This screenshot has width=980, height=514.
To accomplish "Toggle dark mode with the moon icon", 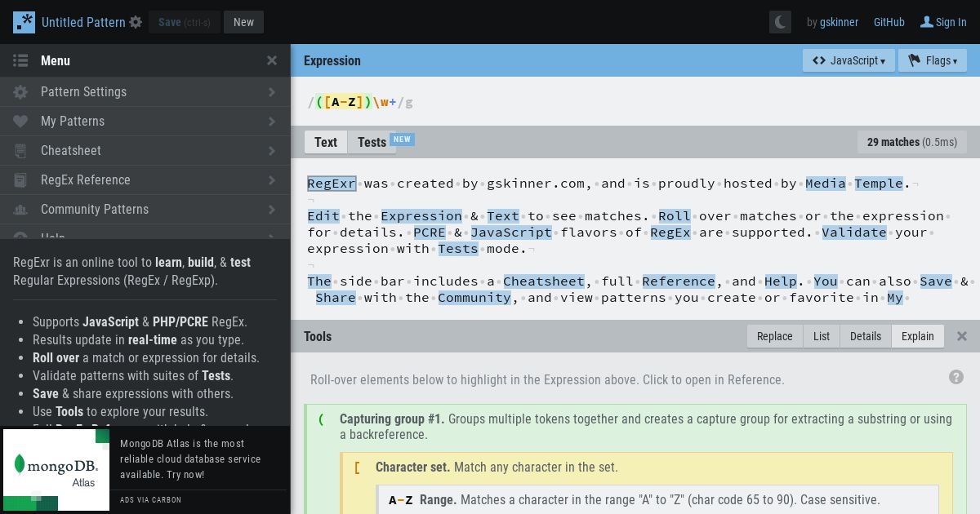I will click(x=780, y=22).
